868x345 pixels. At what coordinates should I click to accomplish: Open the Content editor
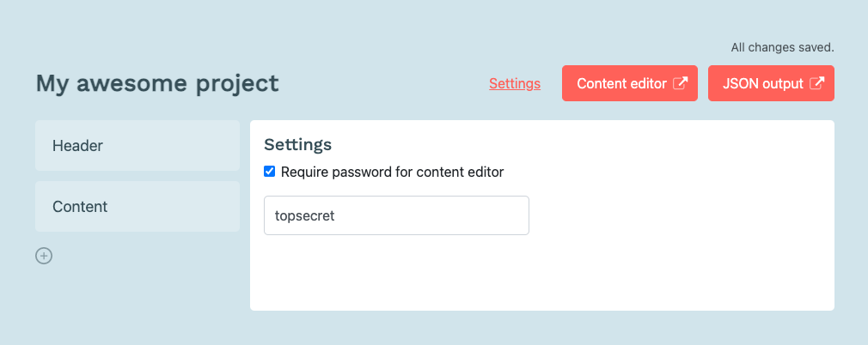[629, 83]
